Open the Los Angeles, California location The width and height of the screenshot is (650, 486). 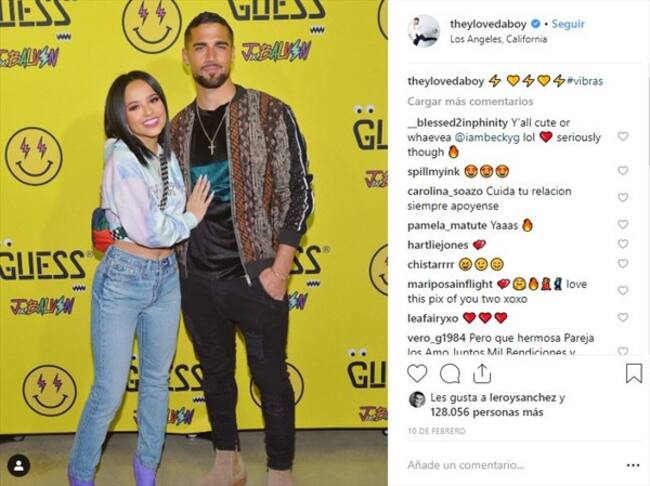[498, 39]
